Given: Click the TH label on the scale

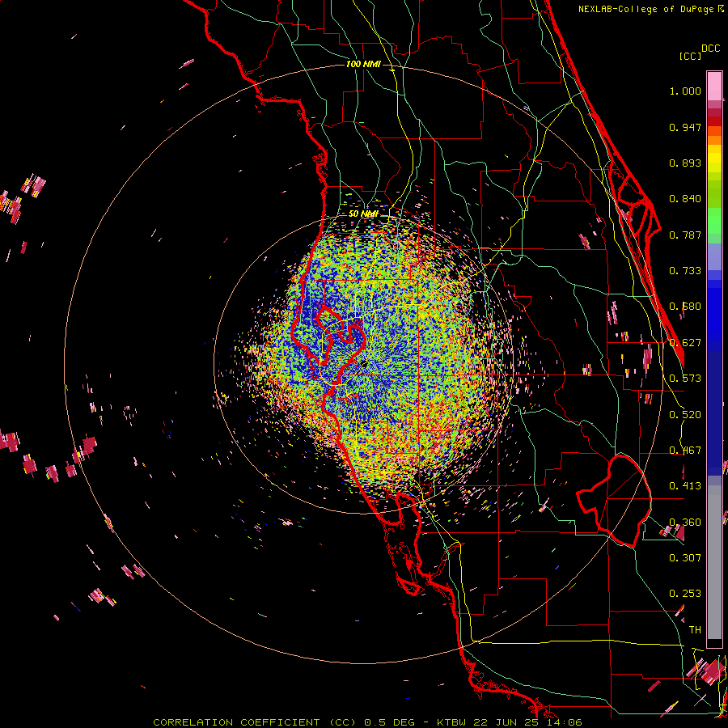Looking at the screenshot, I should coord(695,630).
